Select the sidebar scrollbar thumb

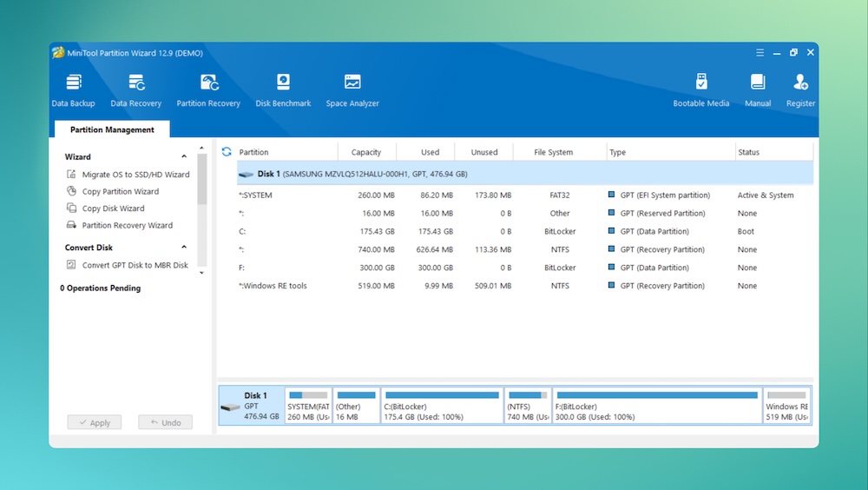click(201, 179)
